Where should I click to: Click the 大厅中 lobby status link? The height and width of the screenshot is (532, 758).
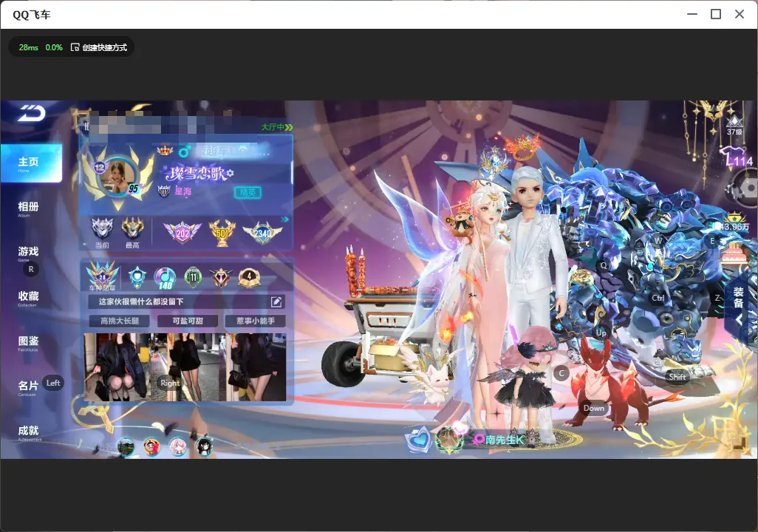click(x=277, y=127)
